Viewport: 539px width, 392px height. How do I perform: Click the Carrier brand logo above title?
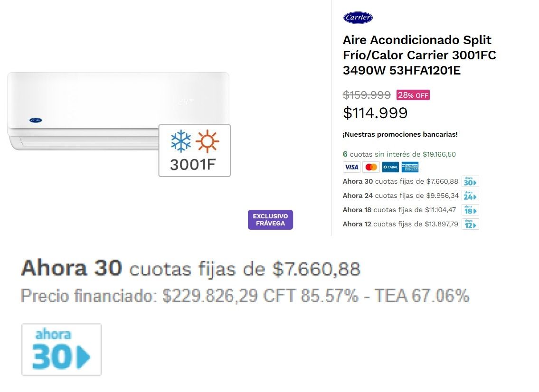click(x=358, y=18)
